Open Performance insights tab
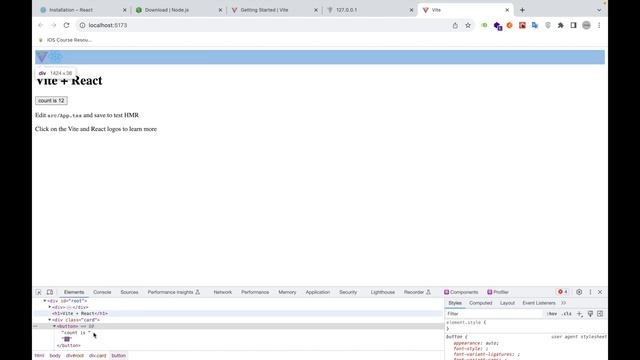The height and width of the screenshot is (360, 640). pyautogui.click(x=174, y=292)
